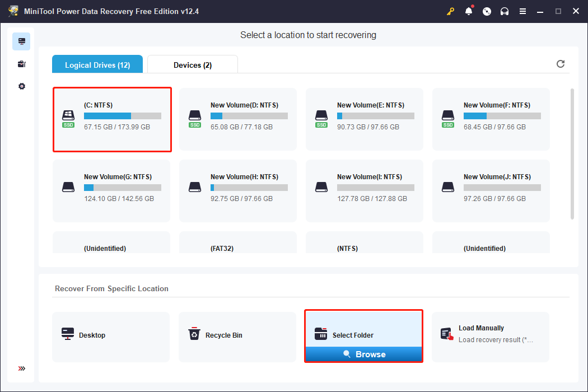Open the license key registration icon
Screen dimensions: 588x392
coord(451,11)
